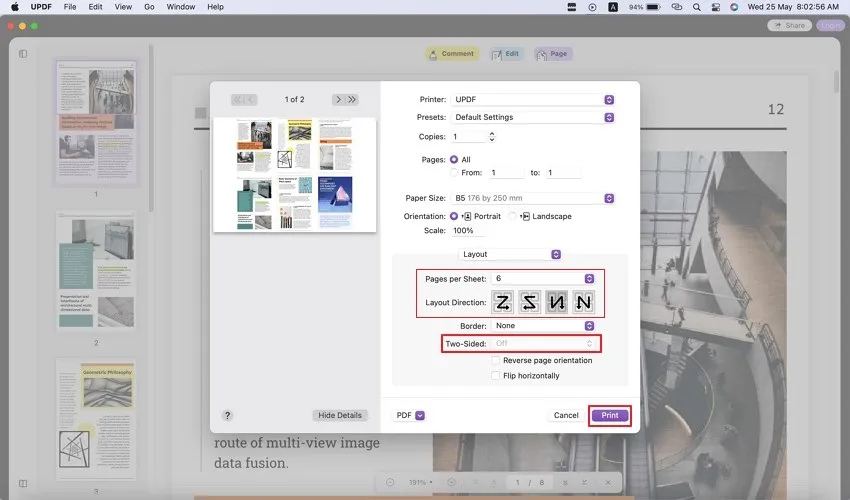Open Siri from menu bar
This screenshot has height=500, width=850.
pyautogui.click(x=734, y=7)
